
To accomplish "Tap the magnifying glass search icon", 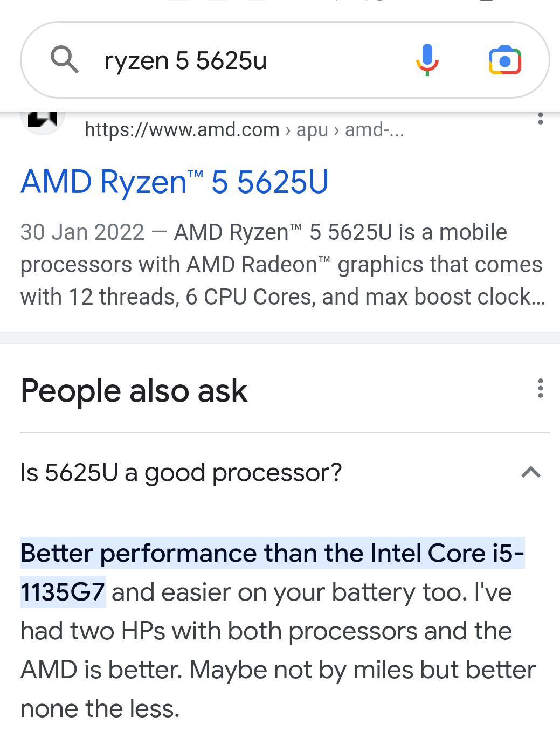I will (65, 60).
